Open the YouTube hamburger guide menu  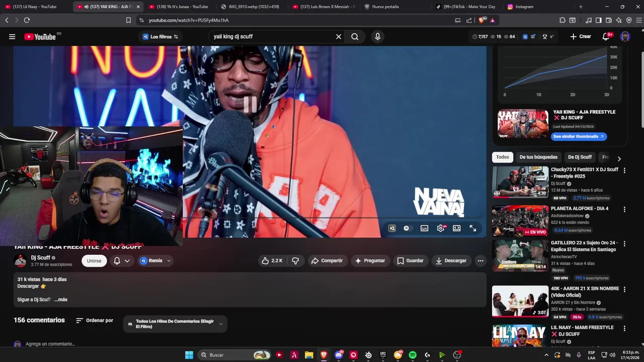(12, 37)
